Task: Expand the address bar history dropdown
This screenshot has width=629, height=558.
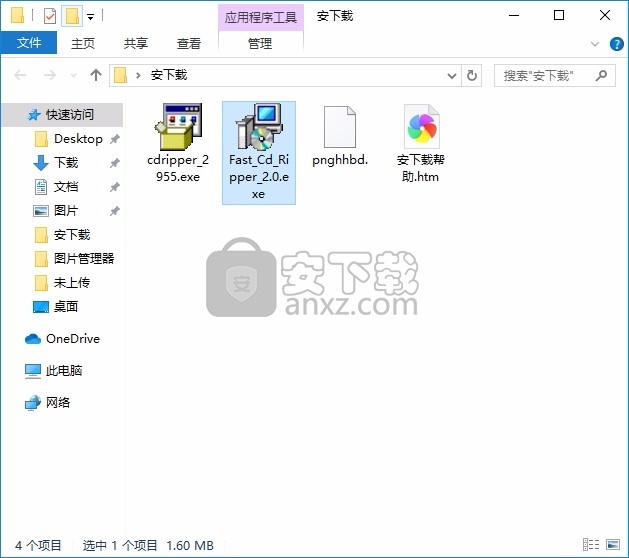Action: pyautogui.click(x=452, y=75)
